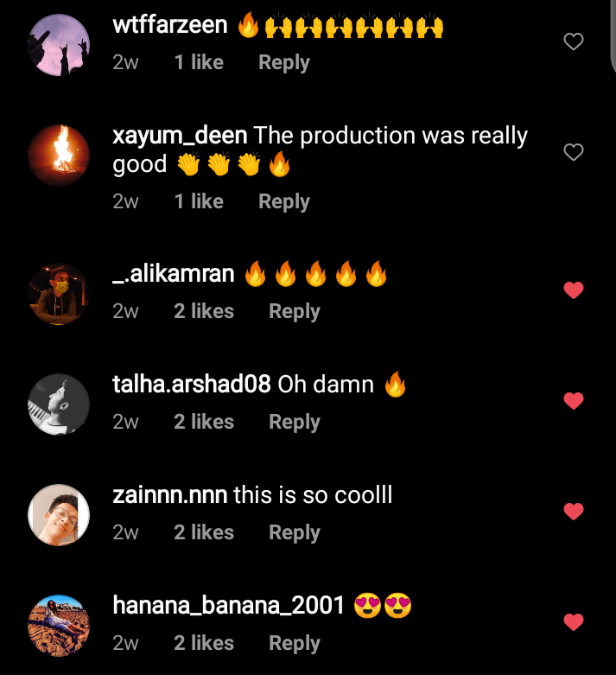
Task: View _.alikamran's profile photo
Action: tap(59, 294)
